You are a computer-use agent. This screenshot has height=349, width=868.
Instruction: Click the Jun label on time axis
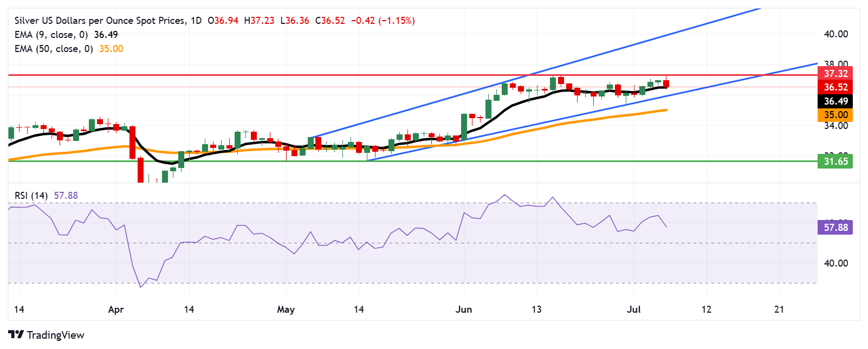tap(464, 309)
